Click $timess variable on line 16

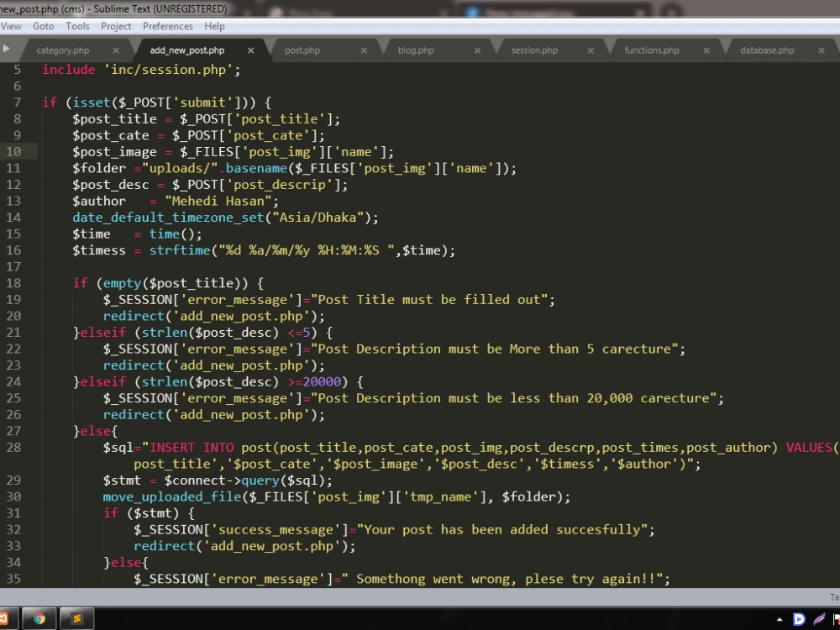coord(99,250)
